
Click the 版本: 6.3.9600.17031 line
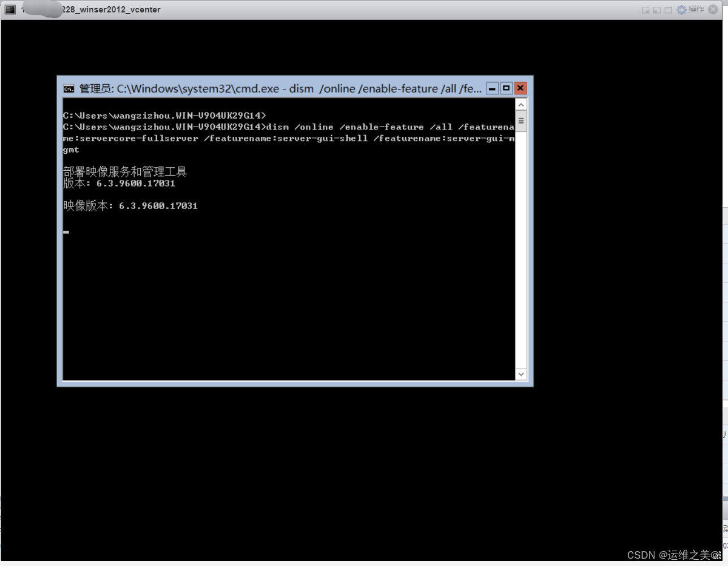click(119, 183)
